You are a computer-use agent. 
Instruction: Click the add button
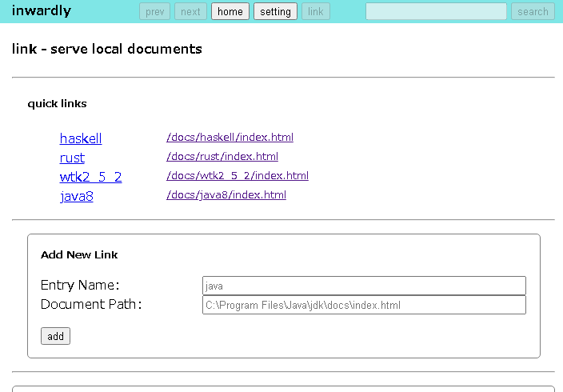(x=55, y=336)
